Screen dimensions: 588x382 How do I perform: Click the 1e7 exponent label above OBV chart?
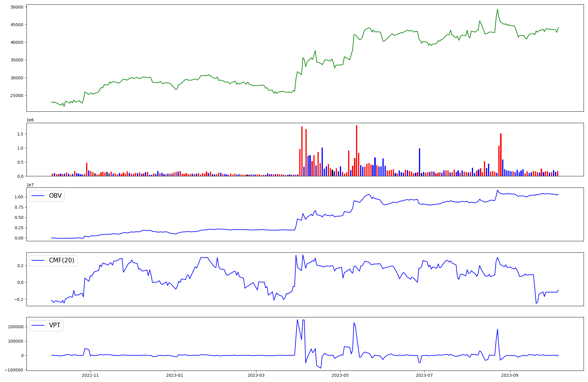30,185
